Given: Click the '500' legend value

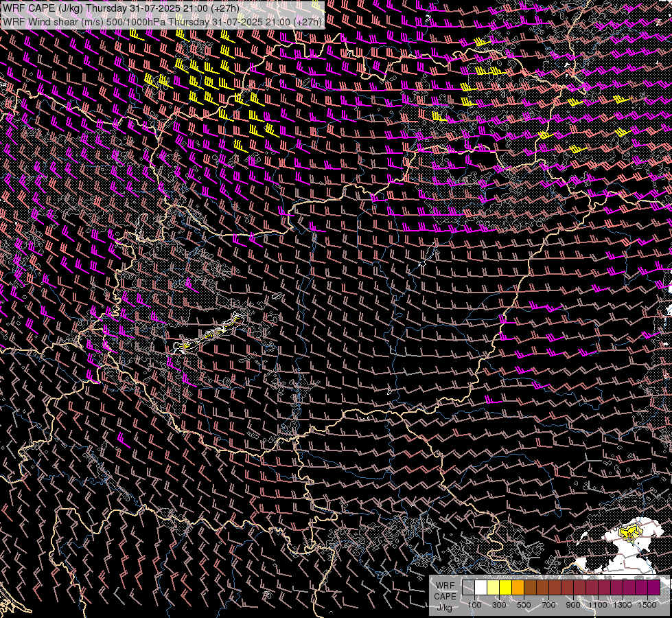Looking at the screenshot, I should (x=524, y=605).
